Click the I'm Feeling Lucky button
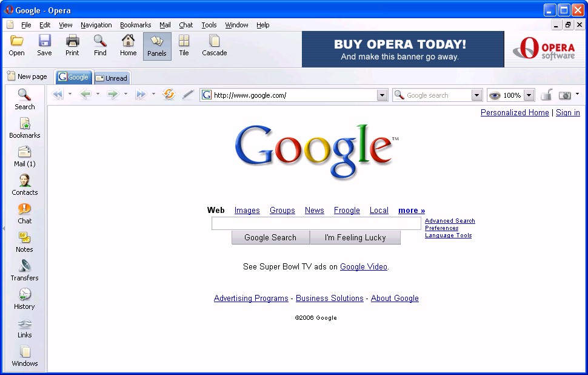The width and height of the screenshot is (588, 375). pos(355,238)
